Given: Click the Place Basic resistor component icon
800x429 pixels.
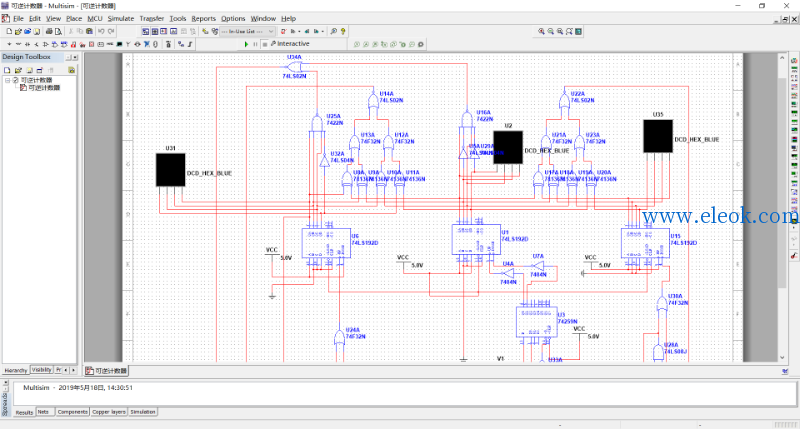Looking at the screenshot, I should click(18, 44).
